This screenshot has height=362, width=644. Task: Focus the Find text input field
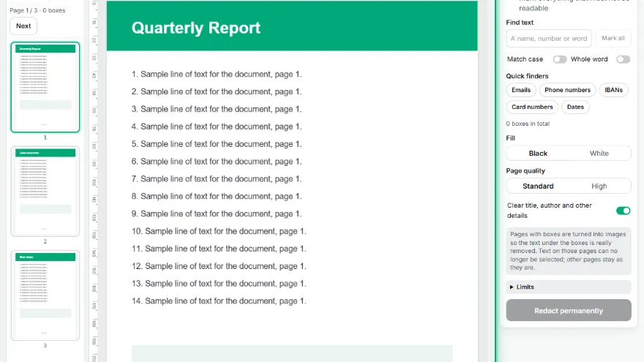click(x=549, y=38)
